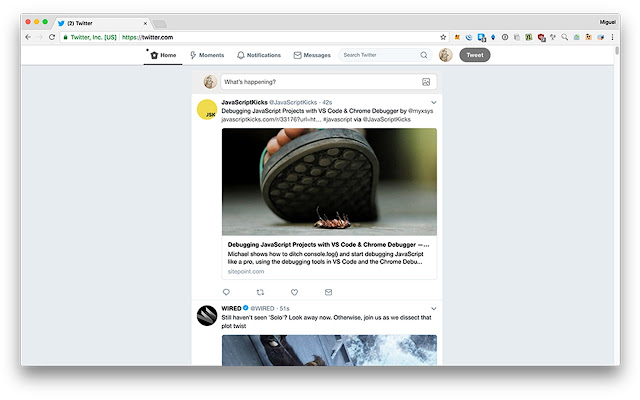This screenshot has width=640, height=400.
Task: Open the WIRED profile avatar
Action: pos(207,316)
